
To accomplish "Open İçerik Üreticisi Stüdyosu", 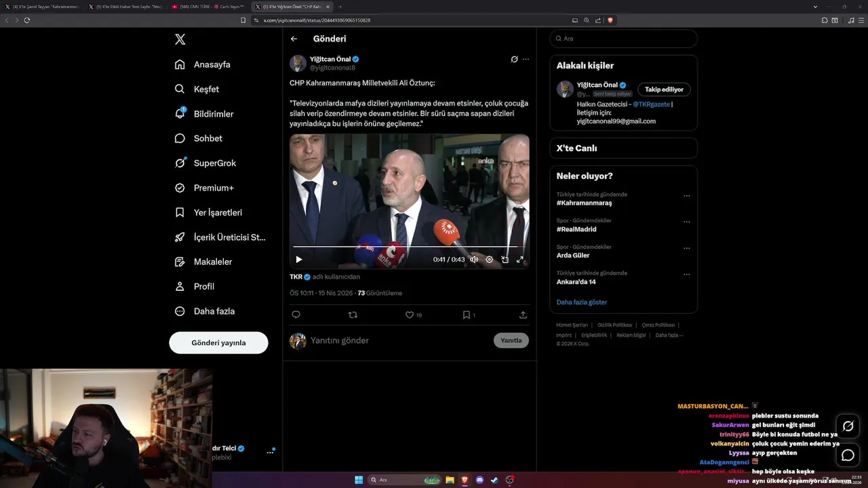I will tap(220, 237).
